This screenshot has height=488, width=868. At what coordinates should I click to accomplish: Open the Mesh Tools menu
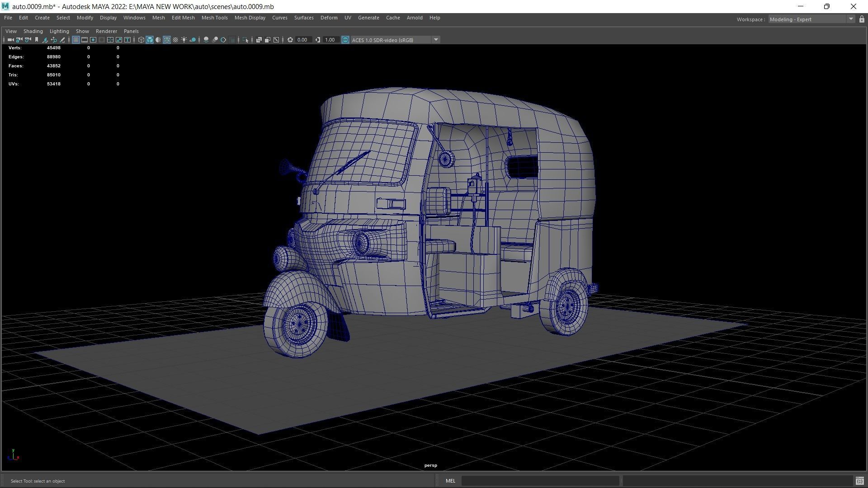coord(214,18)
